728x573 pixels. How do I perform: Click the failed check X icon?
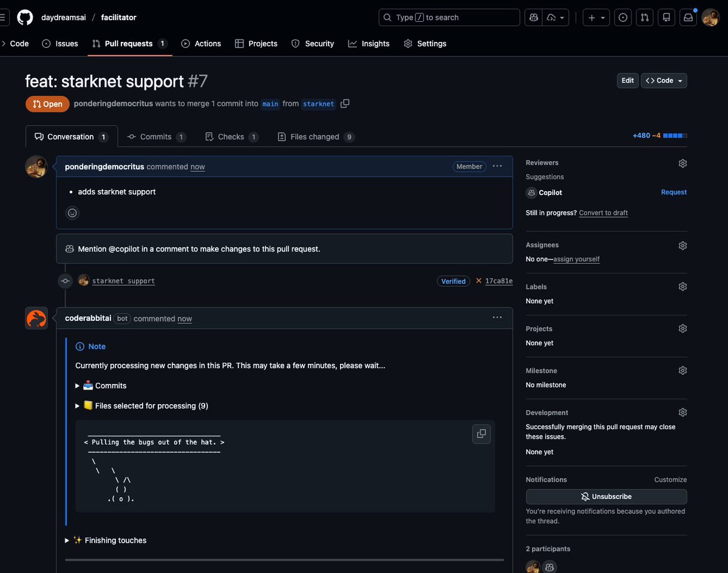(x=478, y=281)
